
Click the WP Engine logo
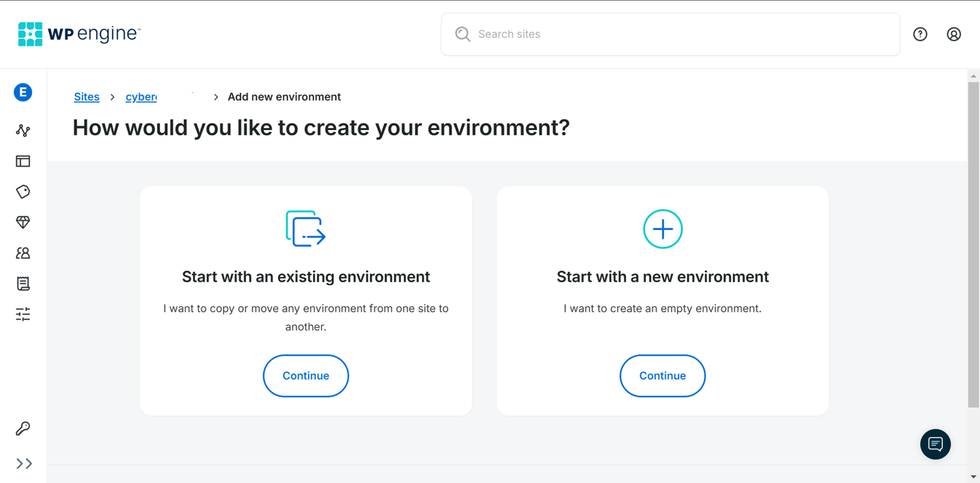pyautogui.click(x=79, y=34)
